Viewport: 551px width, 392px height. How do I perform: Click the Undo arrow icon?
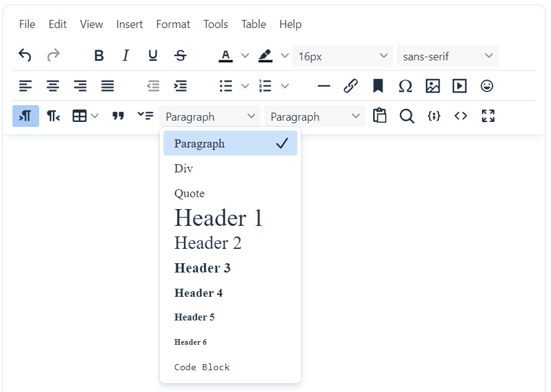coord(25,56)
